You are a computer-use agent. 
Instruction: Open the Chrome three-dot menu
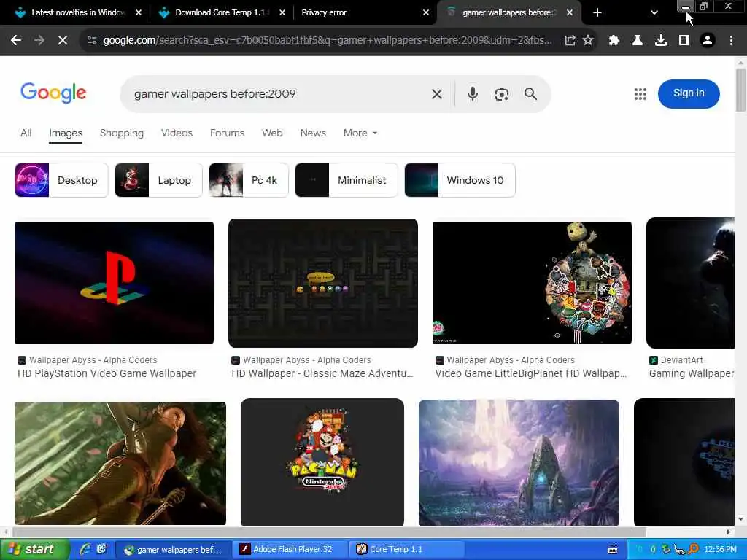pyautogui.click(x=731, y=41)
